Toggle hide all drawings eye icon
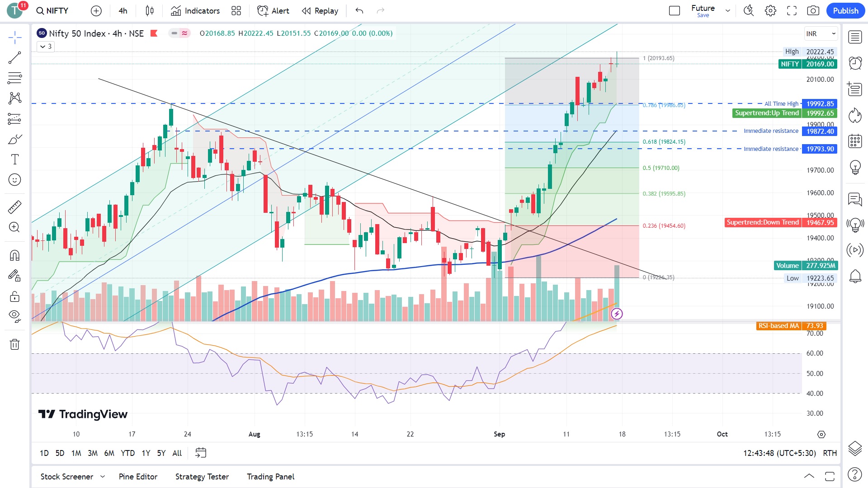The height and width of the screenshot is (488, 868). point(14,316)
